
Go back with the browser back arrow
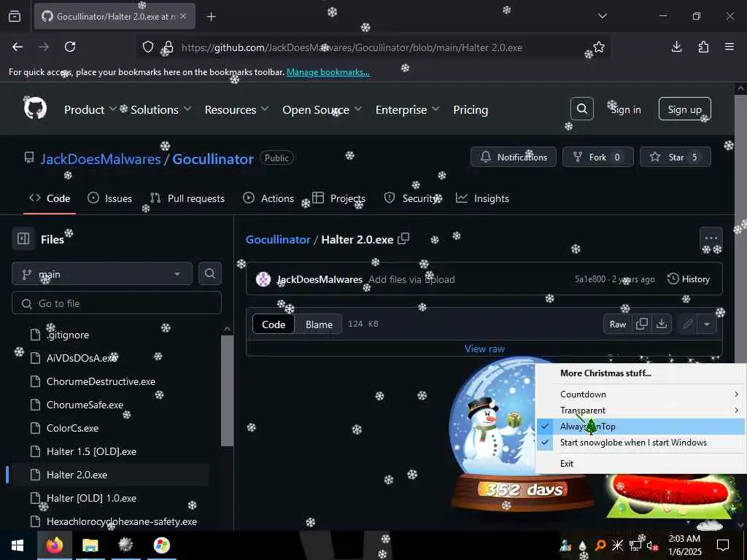18,47
